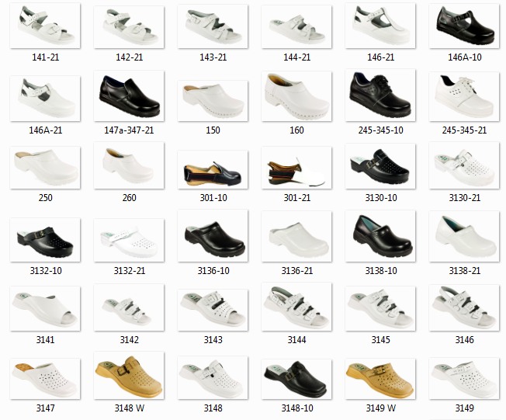Select the black 146A-10 shoe thumbnail

pos(464,26)
